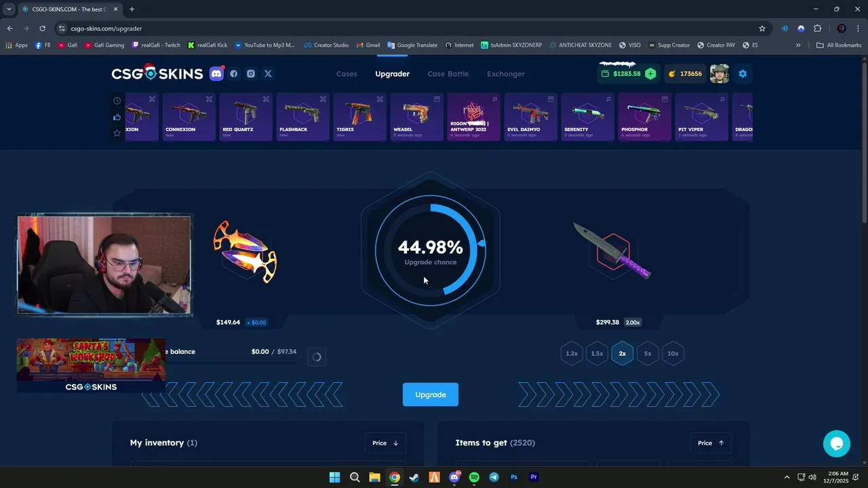Click the Phosphor live drop card
Image resolution: width=868 pixels, height=488 pixels.
pyautogui.click(x=644, y=117)
